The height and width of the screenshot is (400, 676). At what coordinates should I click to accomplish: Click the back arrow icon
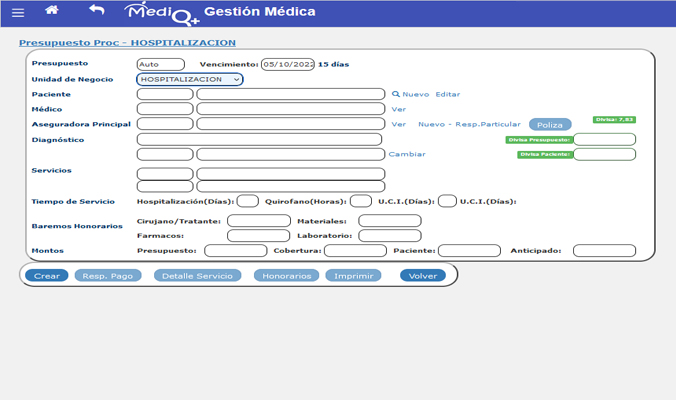(x=96, y=11)
